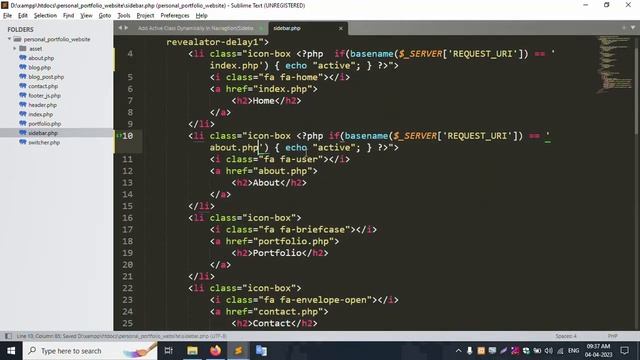Viewport: 640px width, 360px height.
Task: Select the blog_post.php file
Action: [x=46, y=77]
